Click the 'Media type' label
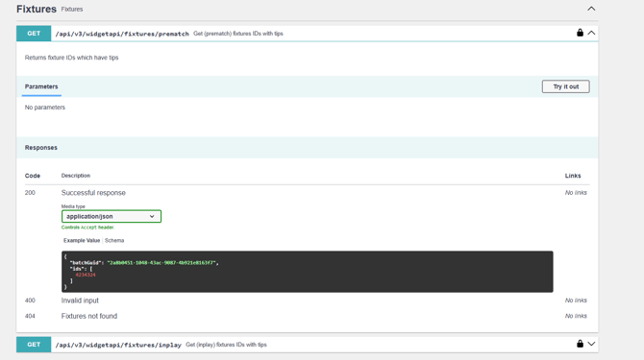 (73, 206)
